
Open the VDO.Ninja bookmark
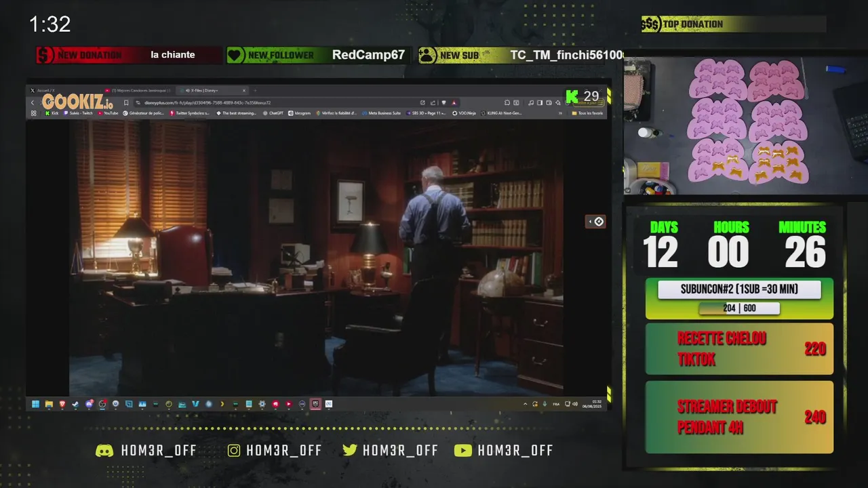465,113
